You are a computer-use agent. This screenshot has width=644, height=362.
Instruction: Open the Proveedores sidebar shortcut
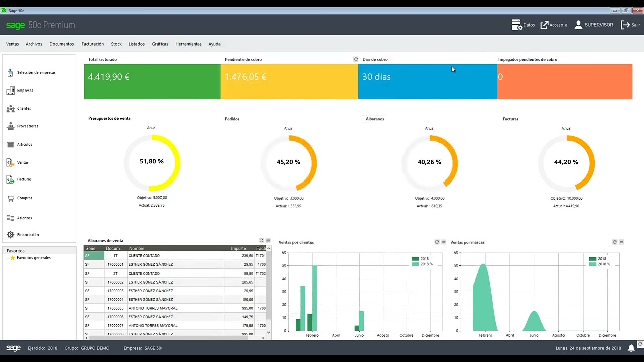click(x=23, y=126)
